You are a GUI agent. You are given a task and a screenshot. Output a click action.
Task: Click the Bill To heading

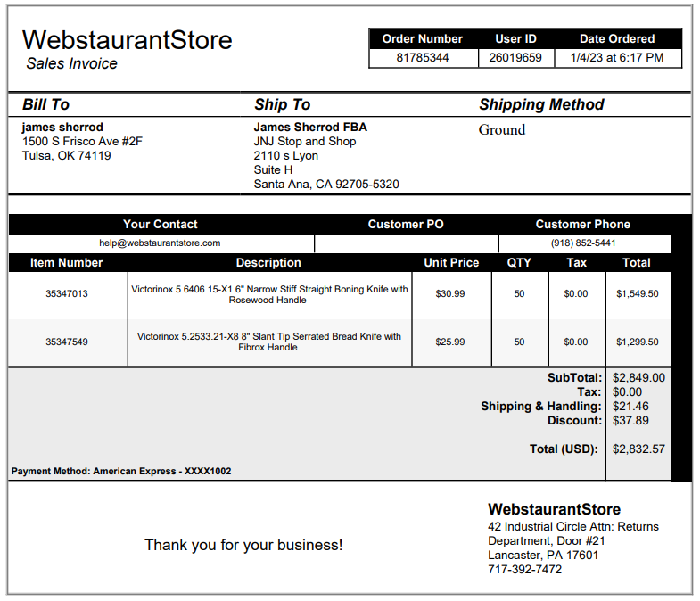point(46,104)
